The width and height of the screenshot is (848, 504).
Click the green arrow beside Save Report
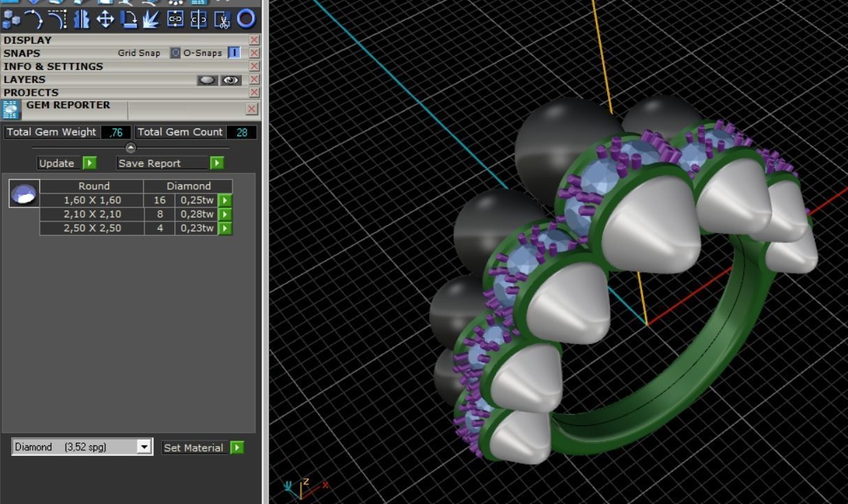coord(217,163)
